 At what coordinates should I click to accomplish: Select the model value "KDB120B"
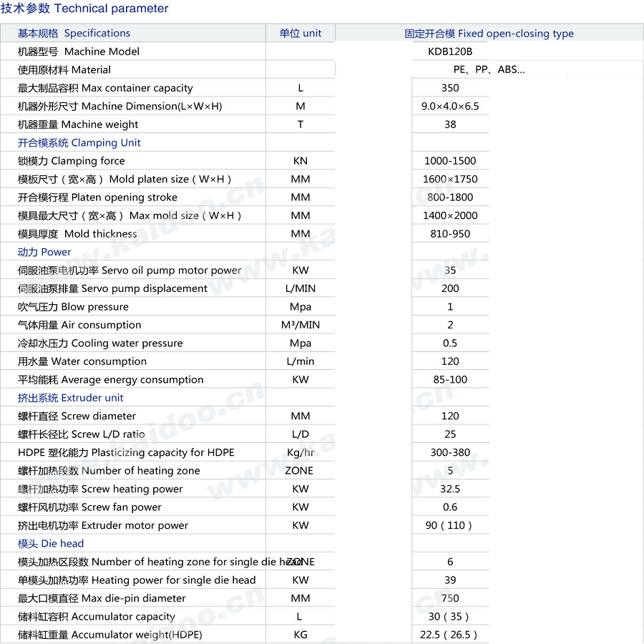tap(450, 52)
